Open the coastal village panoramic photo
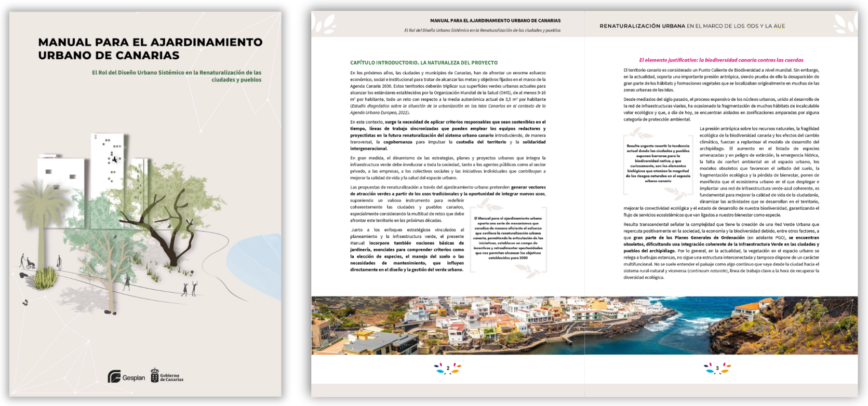868x406 pixels. click(584, 326)
